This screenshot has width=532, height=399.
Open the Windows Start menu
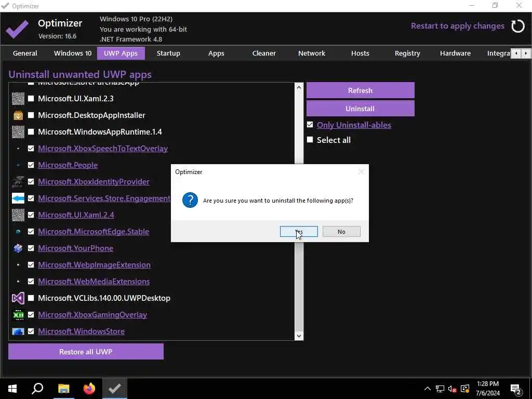pos(12,389)
